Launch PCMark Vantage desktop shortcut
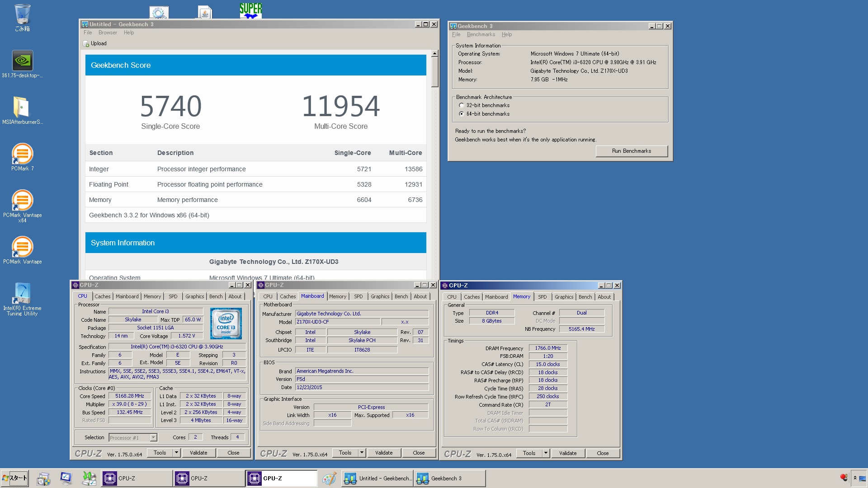 [22, 250]
